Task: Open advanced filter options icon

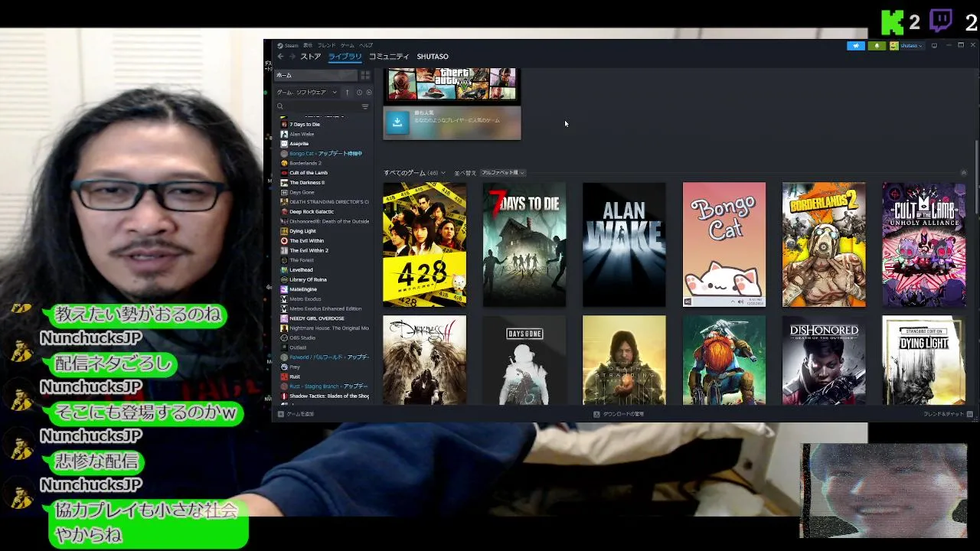Action: click(365, 106)
